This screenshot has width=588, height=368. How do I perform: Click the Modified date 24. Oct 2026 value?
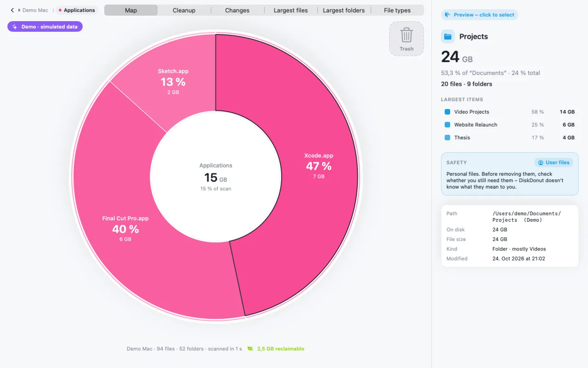(x=519, y=259)
